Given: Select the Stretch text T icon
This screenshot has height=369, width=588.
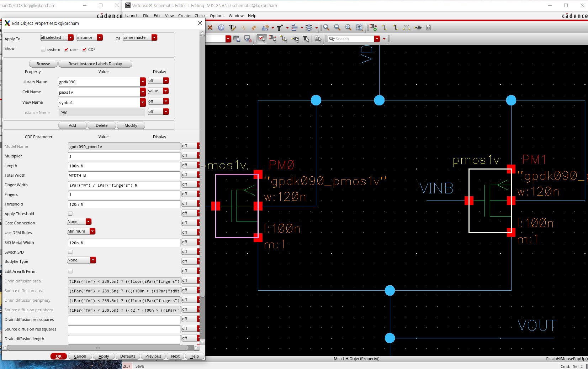Looking at the screenshot, I should (280, 27).
